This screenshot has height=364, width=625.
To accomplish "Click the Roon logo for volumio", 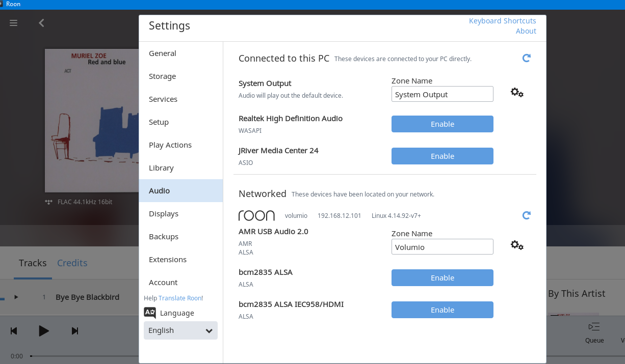I will pyautogui.click(x=256, y=215).
